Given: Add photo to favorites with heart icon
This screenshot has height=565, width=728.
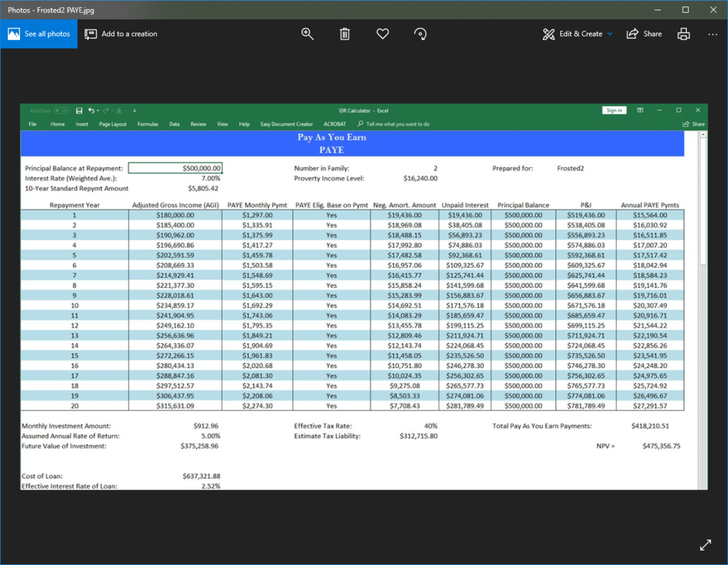Looking at the screenshot, I should pyautogui.click(x=382, y=34).
